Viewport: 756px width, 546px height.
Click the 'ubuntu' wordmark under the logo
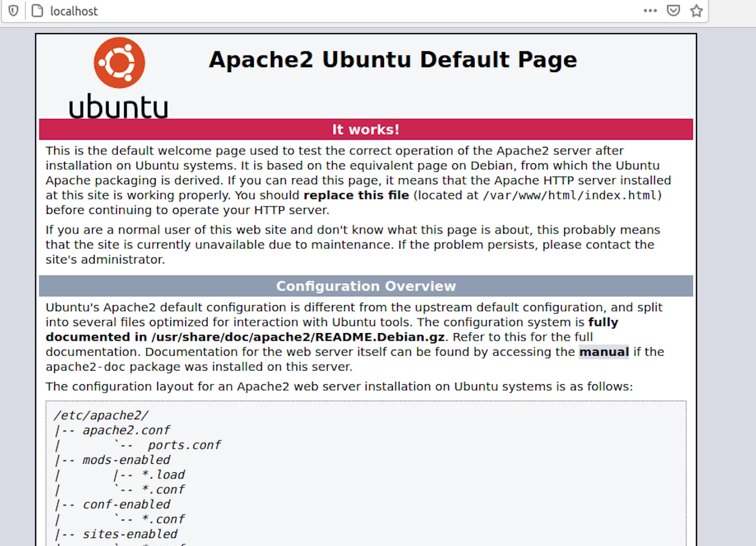point(118,106)
